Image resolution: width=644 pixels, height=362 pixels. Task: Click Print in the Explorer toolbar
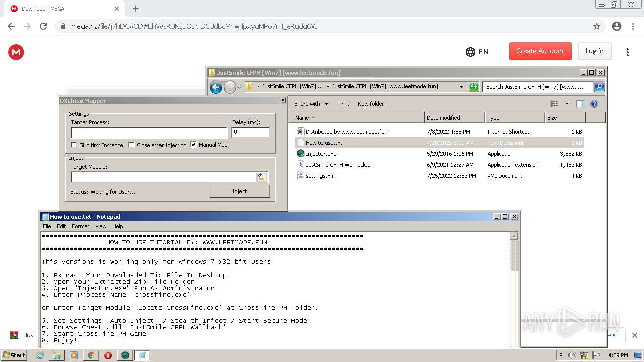(344, 104)
